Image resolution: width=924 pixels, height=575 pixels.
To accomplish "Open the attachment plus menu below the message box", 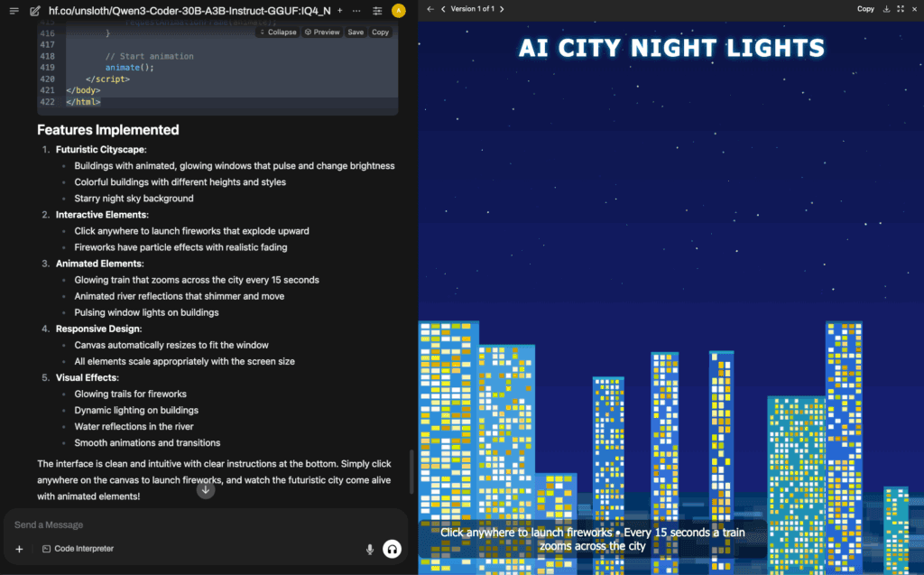I will [20, 549].
